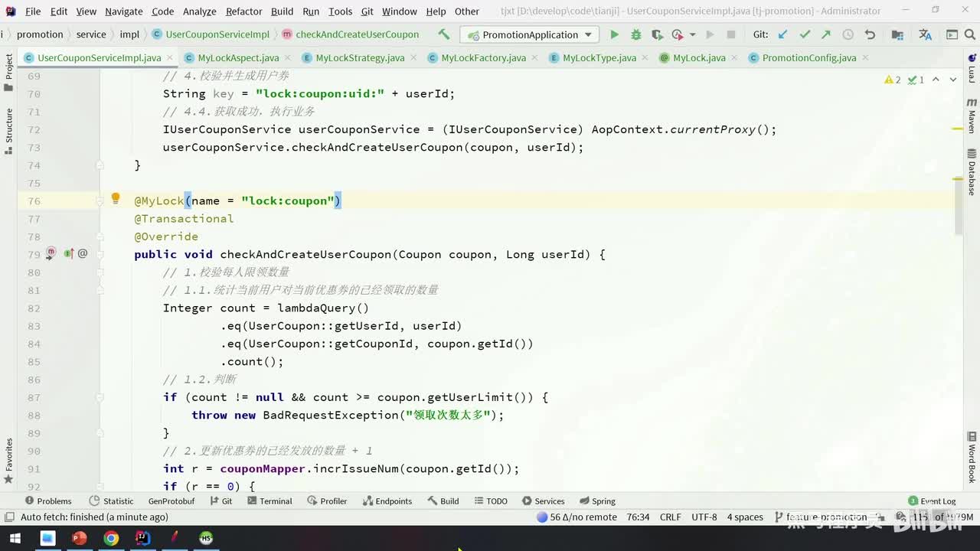The image size is (980, 551).
Task: Click the Windows Start button
Action: coord(14,538)
